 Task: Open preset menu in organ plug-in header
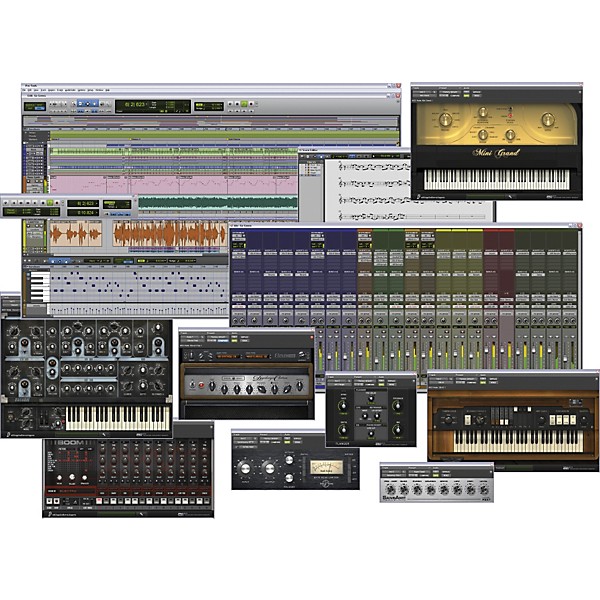pos(466,379)
